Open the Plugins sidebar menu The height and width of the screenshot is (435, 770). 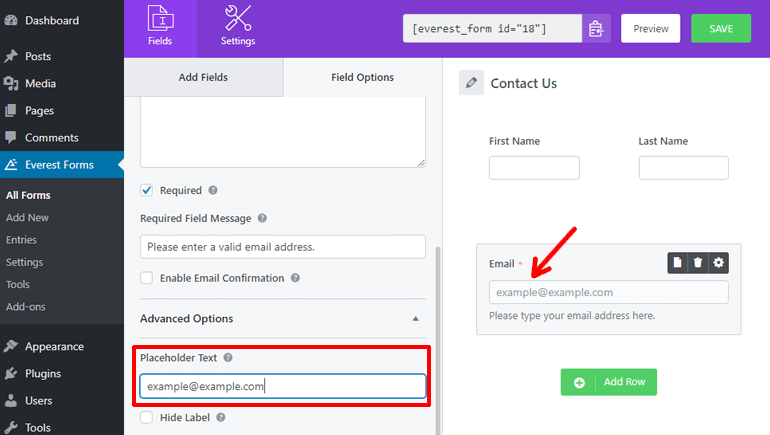43,374
